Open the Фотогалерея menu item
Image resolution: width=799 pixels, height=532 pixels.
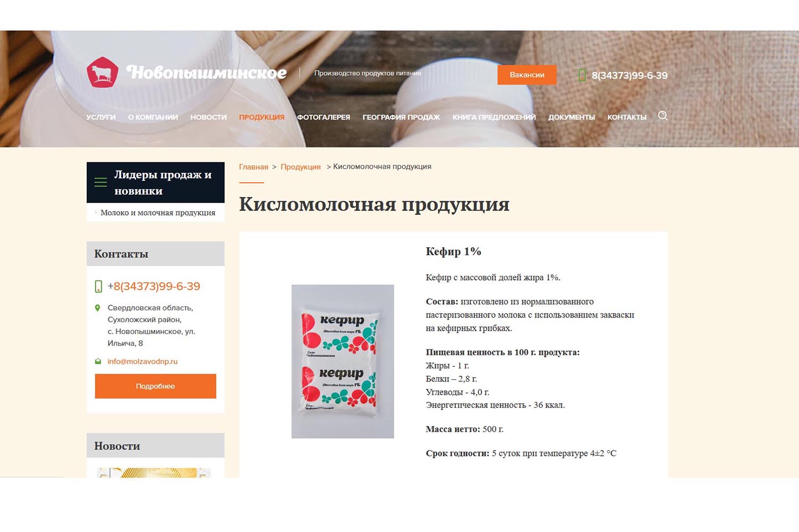click(x=323, y=117)
